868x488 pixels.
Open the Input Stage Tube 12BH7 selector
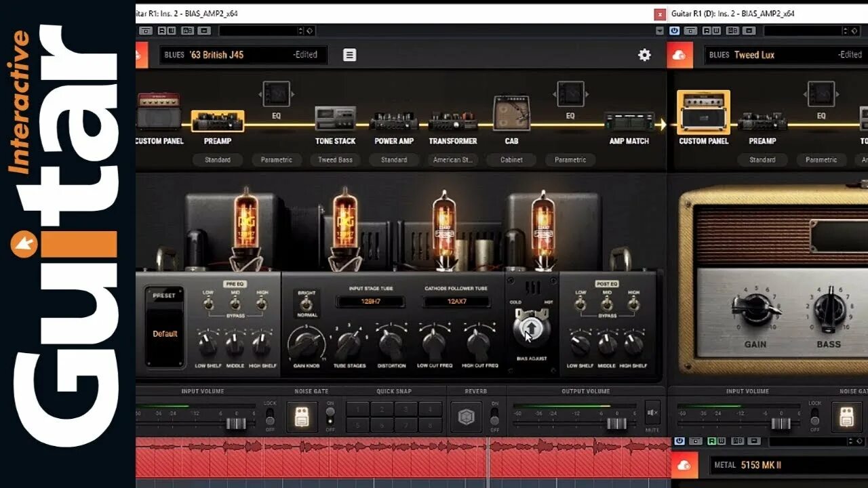click(371, 302)
